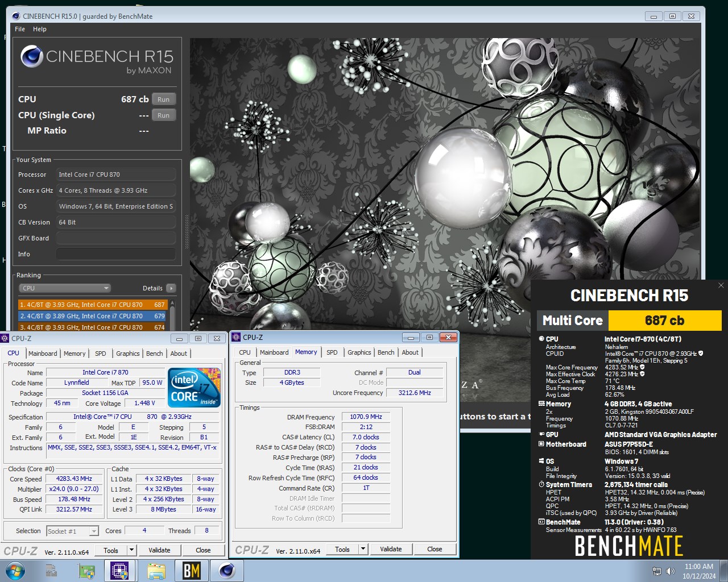This screenshot has width=728, height=582.
Task: Click the Info input field
Action: coord(115,254)
